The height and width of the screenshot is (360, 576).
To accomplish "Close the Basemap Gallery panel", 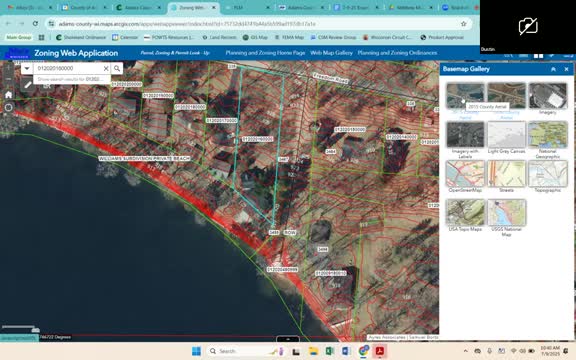I will click(x=566, y=69).
